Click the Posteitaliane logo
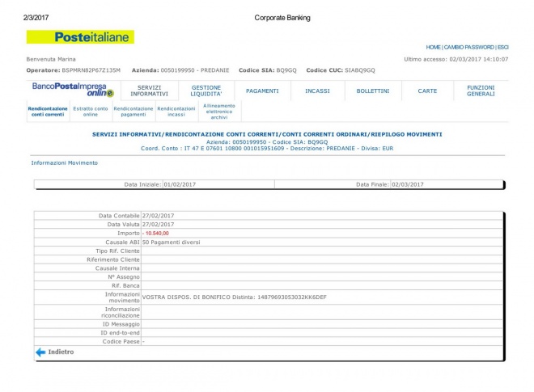This screenshot has height=392, width=534. click(80, 37)
